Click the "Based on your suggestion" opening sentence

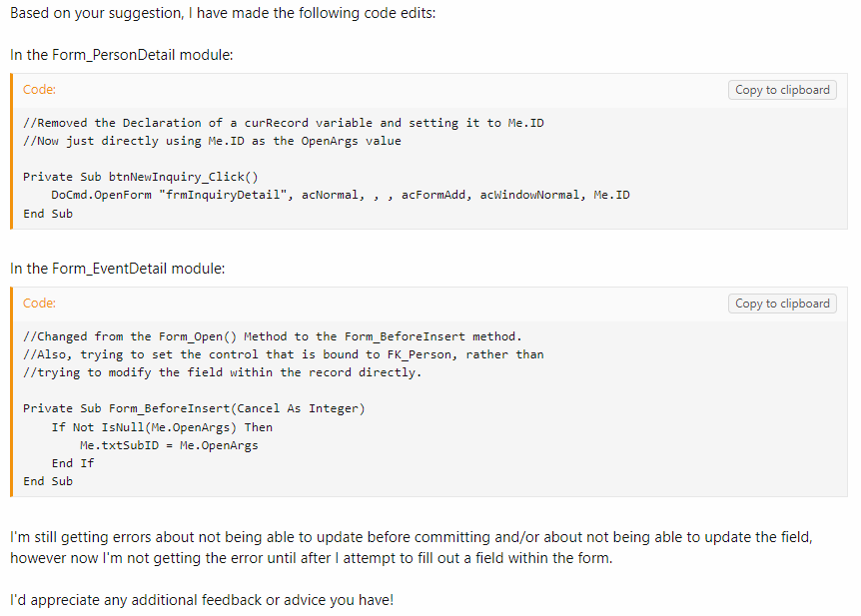pyautogui.click(x=223, y=13)
